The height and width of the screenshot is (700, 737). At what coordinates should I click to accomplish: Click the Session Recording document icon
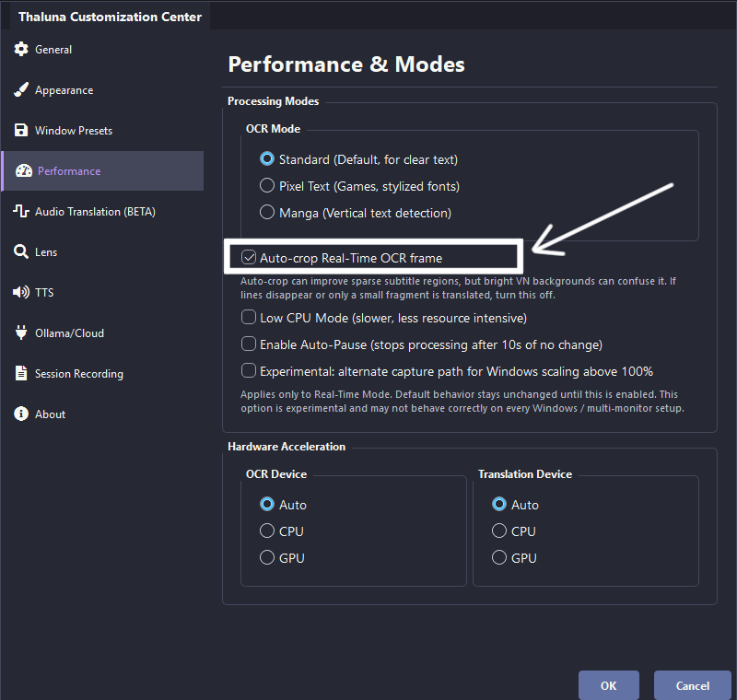tap(21, 373)
